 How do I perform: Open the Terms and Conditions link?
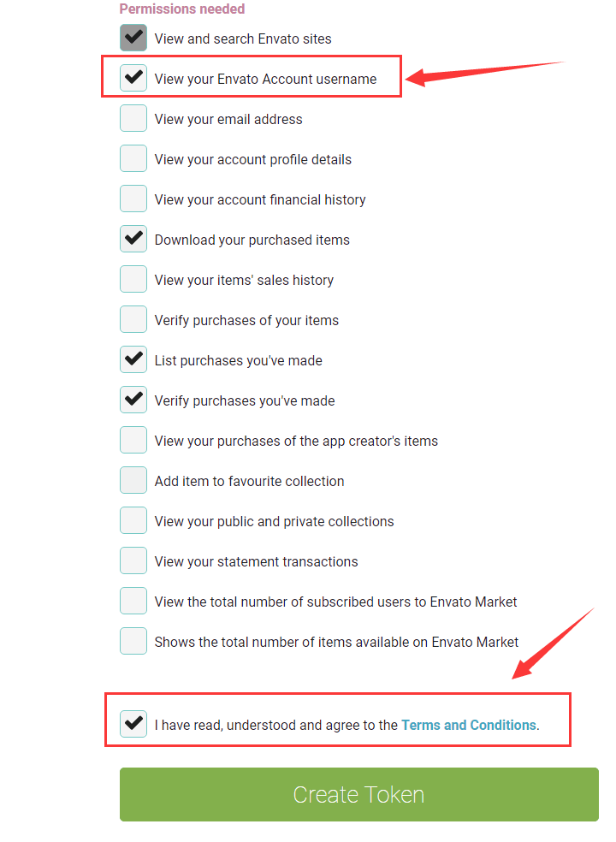[x=468, y=724]
